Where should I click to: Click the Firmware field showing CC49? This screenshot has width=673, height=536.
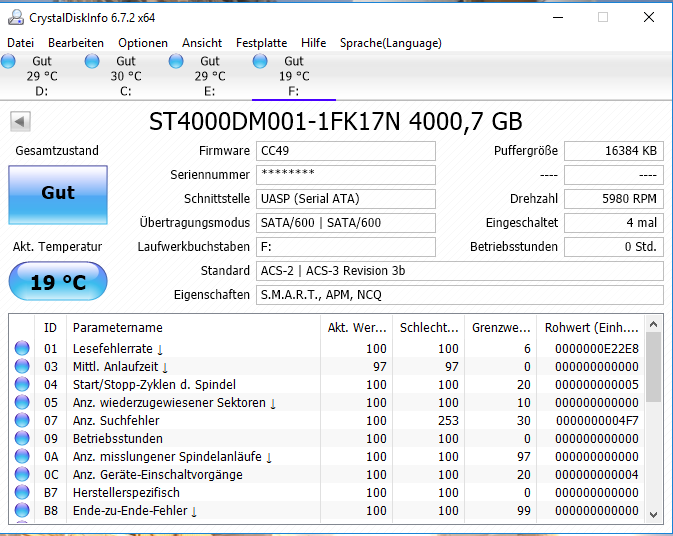click(x=346, y=151)
